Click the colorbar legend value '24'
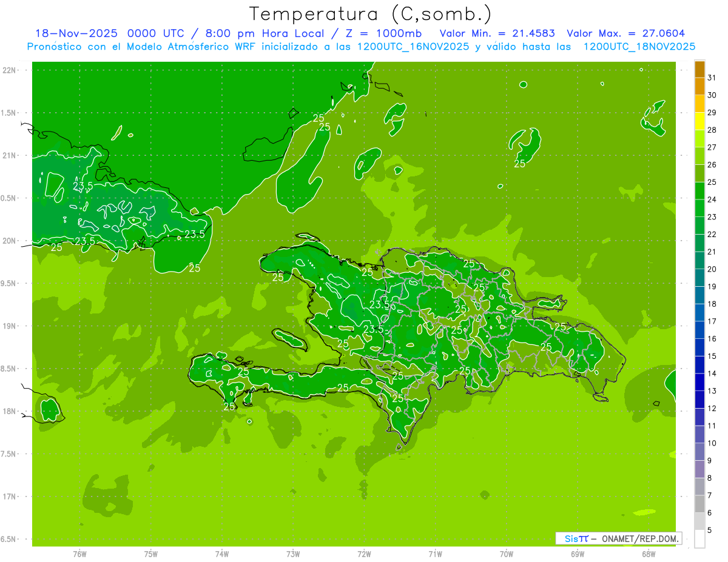The height and width of the screenshot is (562, 728). click(x=712, y=199)
